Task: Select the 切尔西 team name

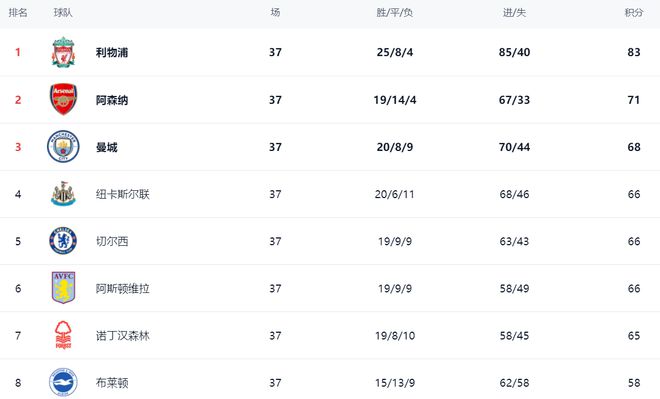Action: point(112,242)
